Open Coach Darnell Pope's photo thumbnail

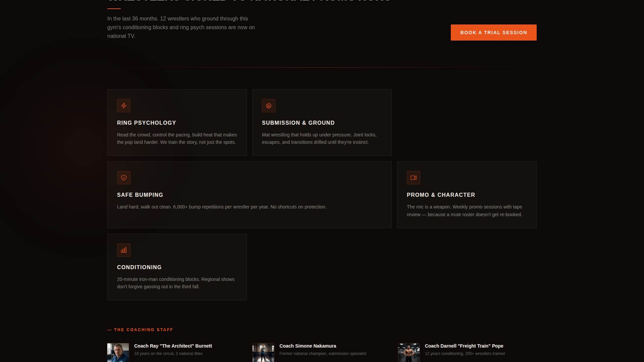tap(409, 352)
